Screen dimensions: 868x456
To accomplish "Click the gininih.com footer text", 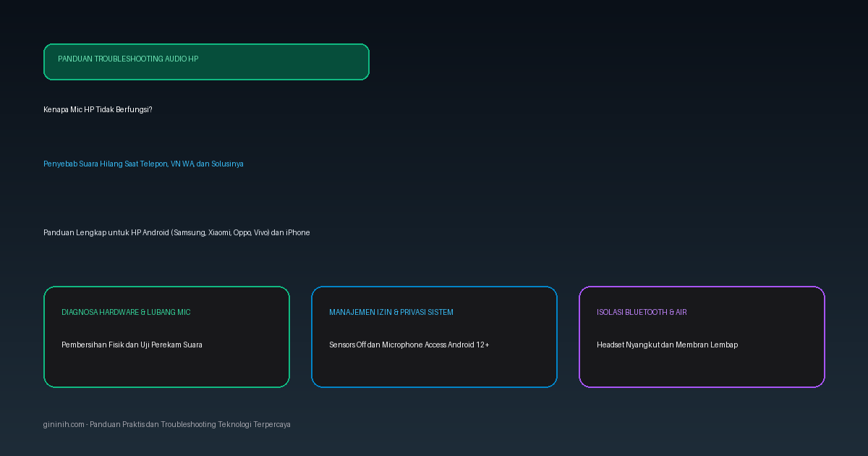I will [x=167, y=424].
